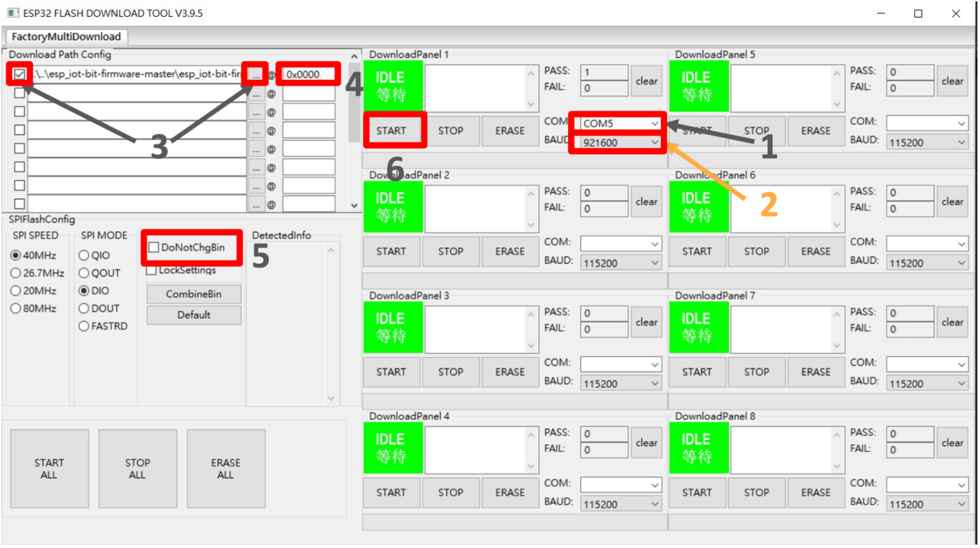Screen dimensions: 980x548
Task: Erase flash on DownloadPanel 1
Action: point(510,130)
